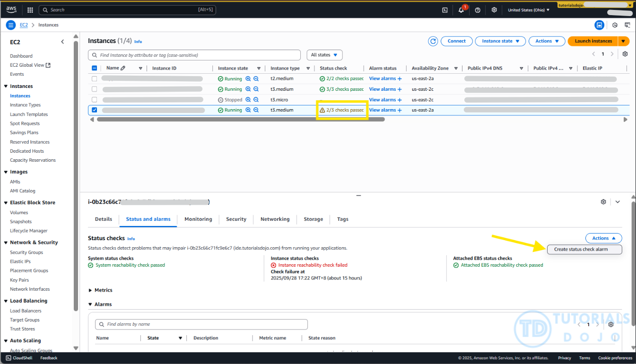Open the AWS services grid menu

[x=30, y=10]
